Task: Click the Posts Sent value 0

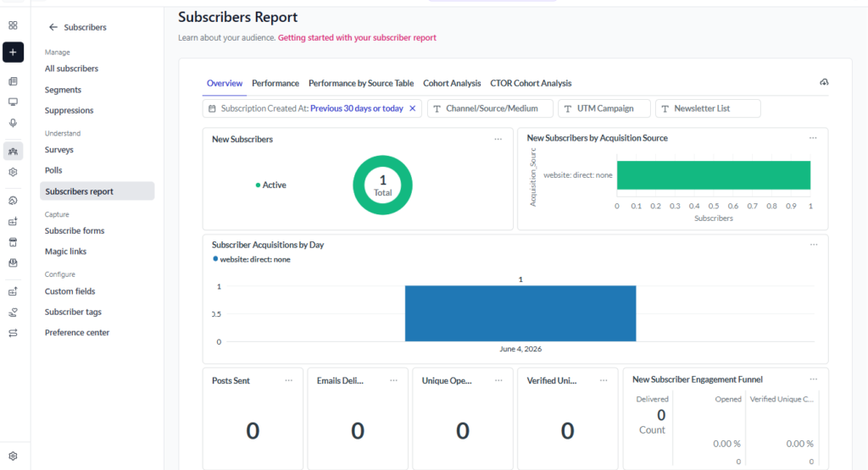Action: [x=253, y=431]
